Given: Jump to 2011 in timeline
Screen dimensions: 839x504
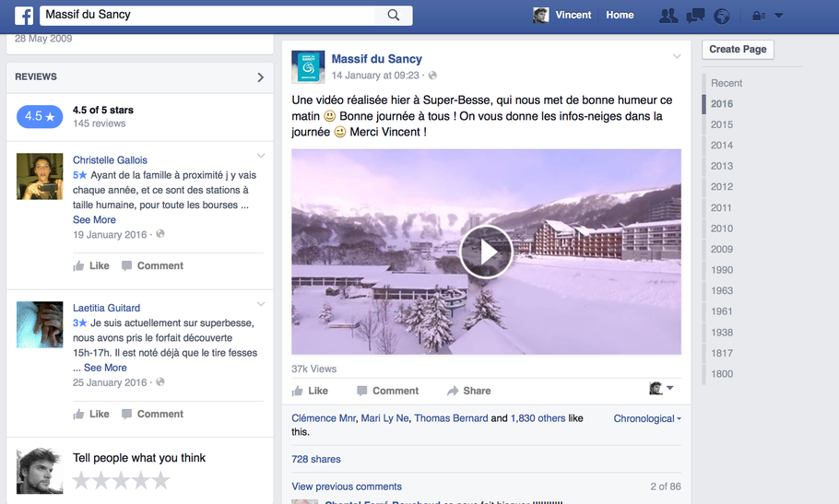Looking at the screenshot, I should [721, 208].
